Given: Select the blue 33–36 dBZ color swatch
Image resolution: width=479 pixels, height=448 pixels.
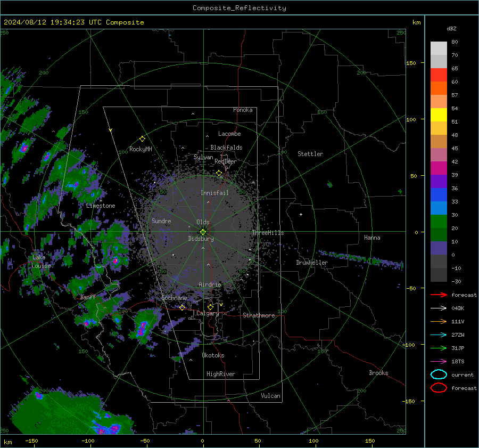Looking at the screenshot, I should point(439,195).
